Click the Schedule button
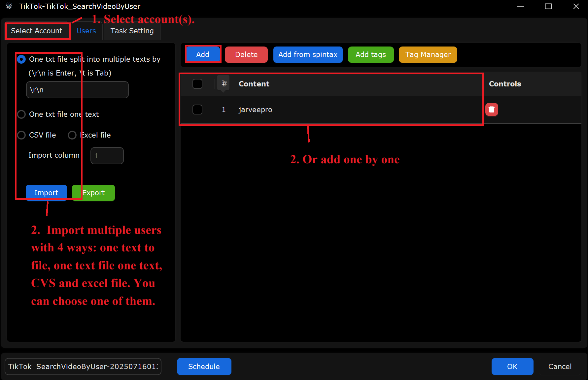Screen dimensions: 588x380 [x=204, y=366]
